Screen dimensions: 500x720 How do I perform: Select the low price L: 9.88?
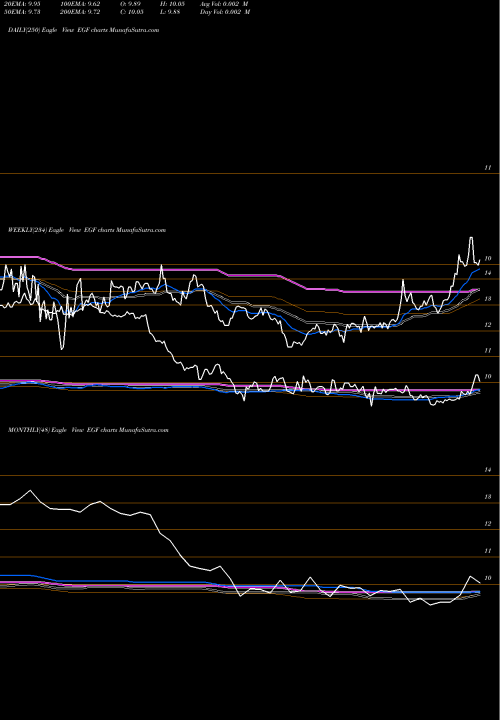click(170, 12)
